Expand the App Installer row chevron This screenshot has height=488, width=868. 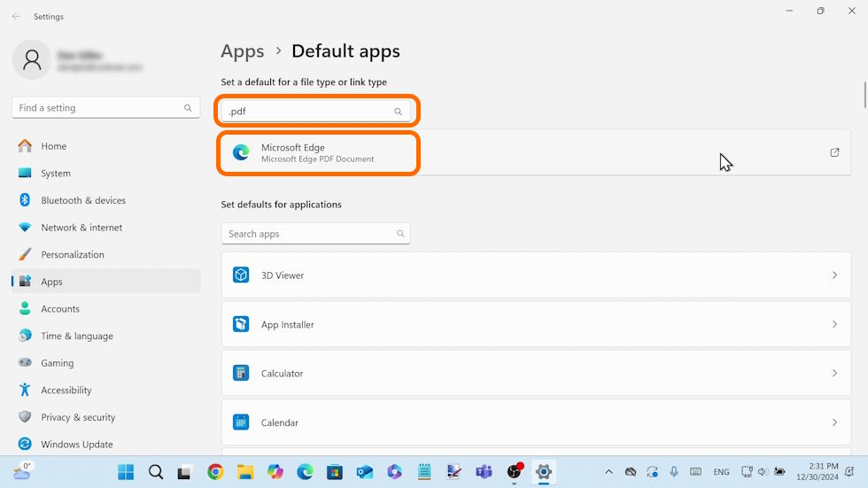[834, 324]
